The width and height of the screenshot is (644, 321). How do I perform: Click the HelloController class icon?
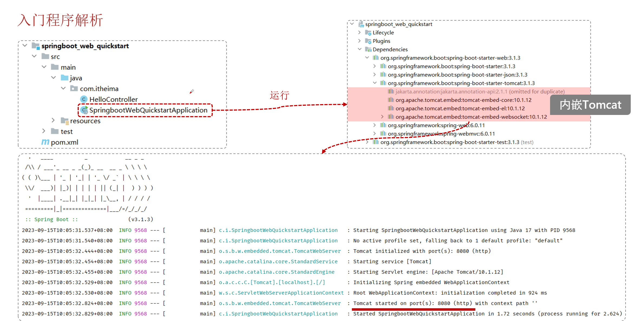(x=84, y=99)
